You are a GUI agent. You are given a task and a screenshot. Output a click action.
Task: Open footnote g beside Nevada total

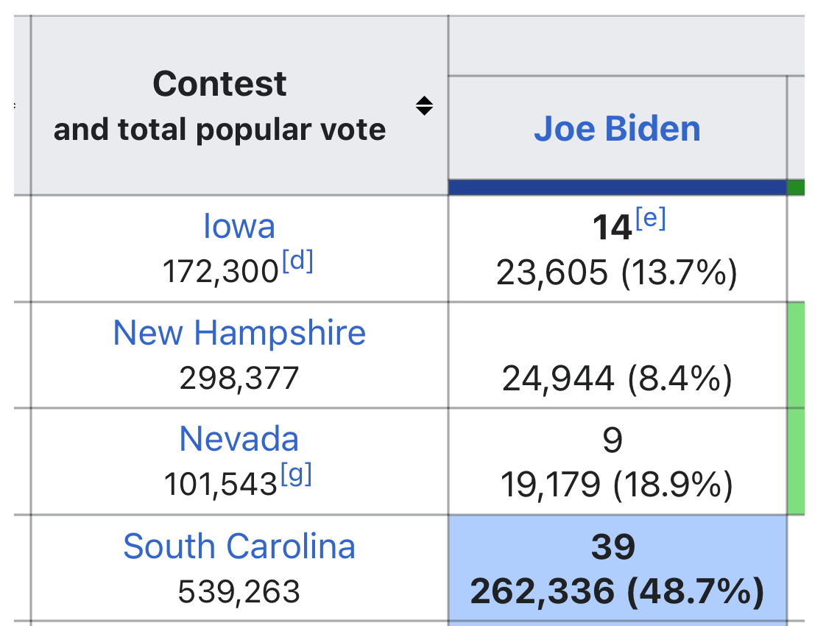click(296, 476)
